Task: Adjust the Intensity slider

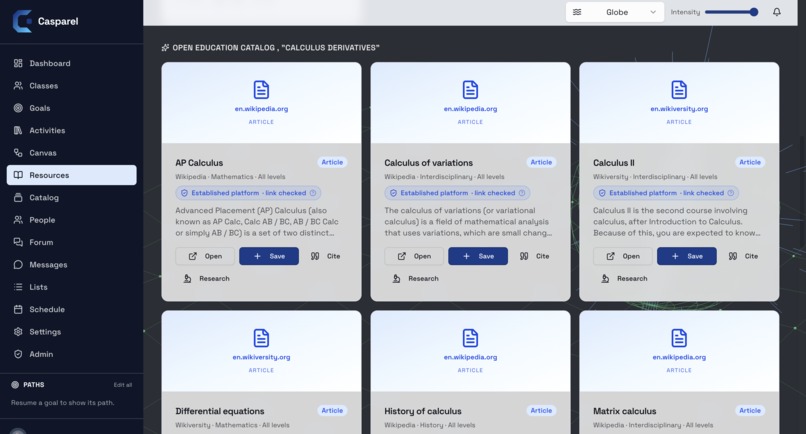Action: tap(731, 12)
